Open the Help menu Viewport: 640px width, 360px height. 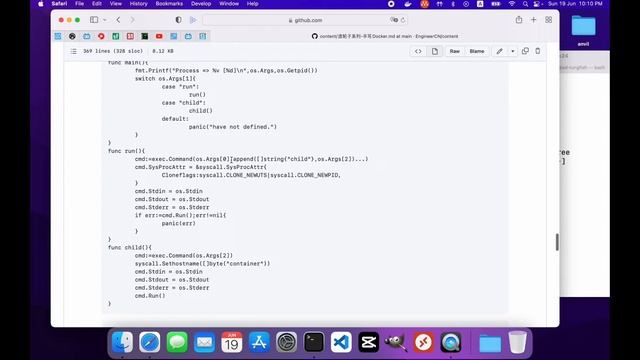click(252, 4)
